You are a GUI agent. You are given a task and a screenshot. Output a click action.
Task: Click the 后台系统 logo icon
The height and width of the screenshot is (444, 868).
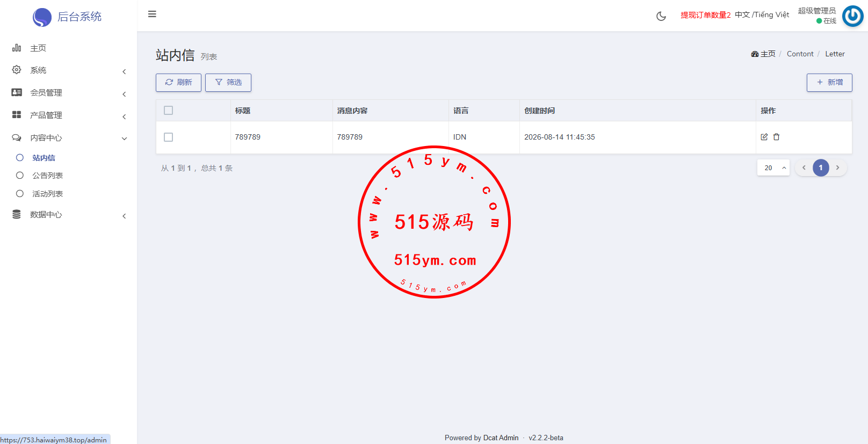[x=42, y=17]
